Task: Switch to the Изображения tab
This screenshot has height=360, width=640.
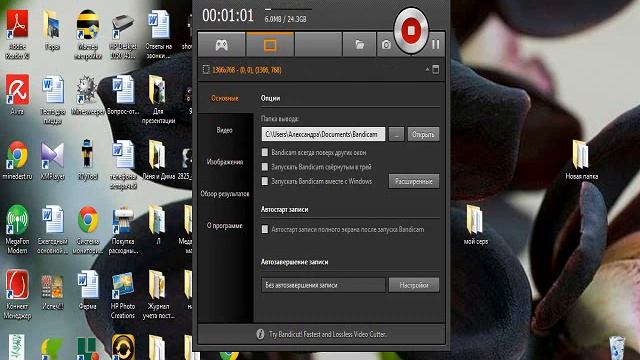Action: click(224, 162)
